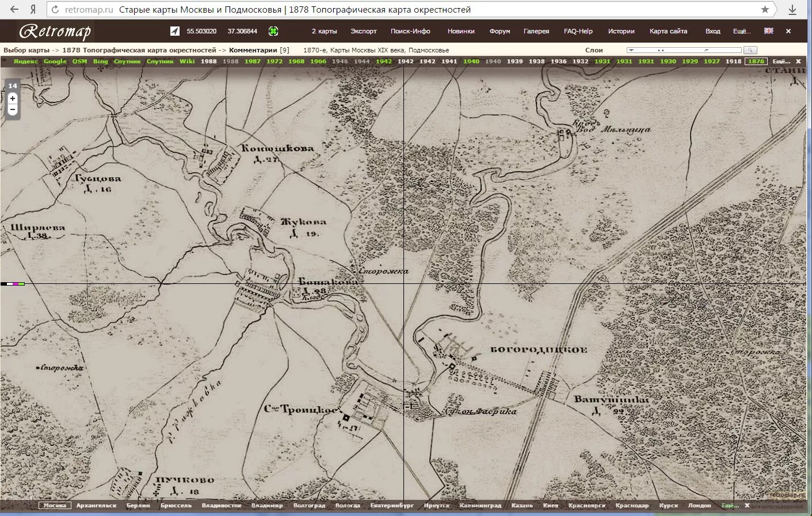Select the 1918 map layer
812x516 pixels.
tap(734, 61)
